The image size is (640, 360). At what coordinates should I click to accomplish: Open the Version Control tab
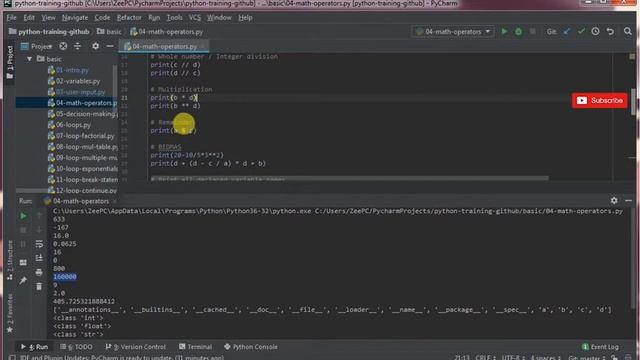[x=136, y=347]
